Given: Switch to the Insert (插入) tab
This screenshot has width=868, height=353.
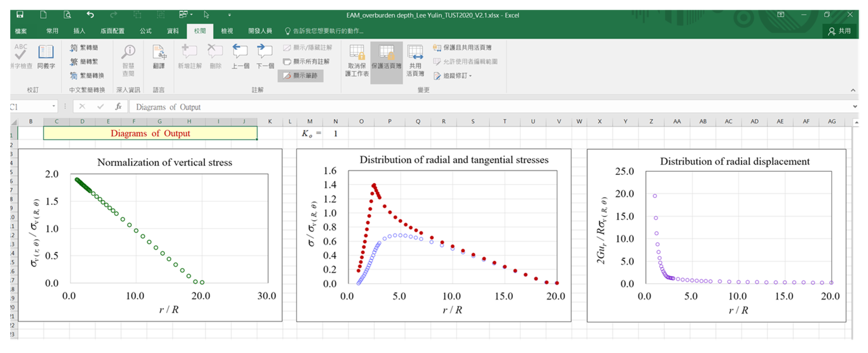Looking at the screenshot, I should coord(79,31).
